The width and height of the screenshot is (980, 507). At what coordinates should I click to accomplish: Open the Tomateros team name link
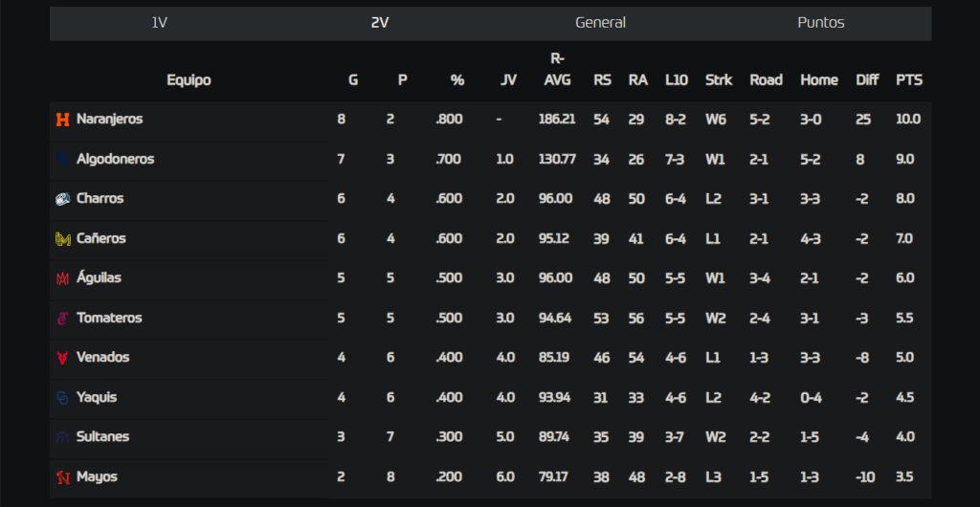[109, 318]
